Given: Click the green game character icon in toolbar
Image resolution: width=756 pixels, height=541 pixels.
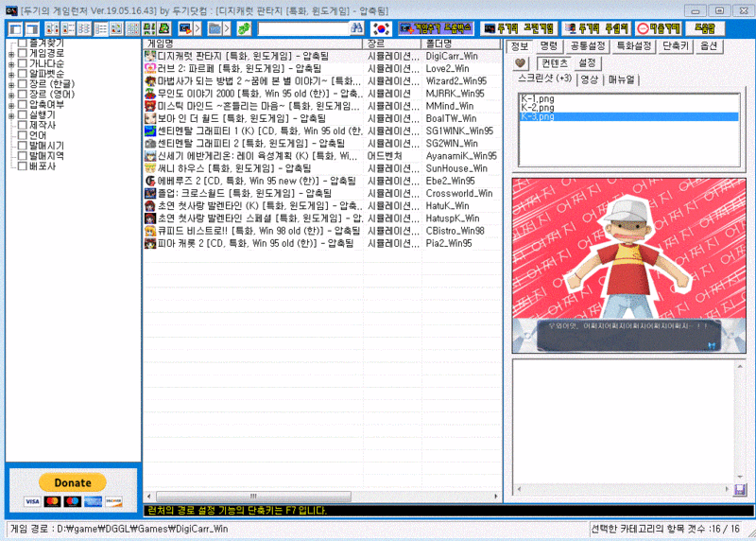Looking at the screenshot, I should [x=164, y=28].
